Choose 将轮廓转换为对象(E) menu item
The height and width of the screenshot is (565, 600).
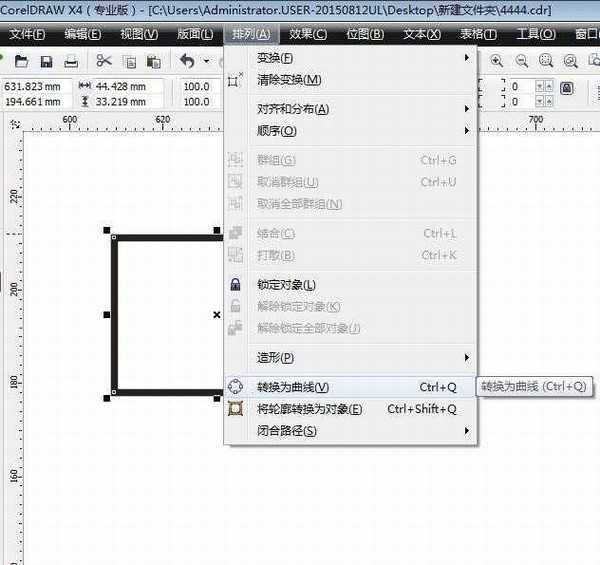(309, 409)
